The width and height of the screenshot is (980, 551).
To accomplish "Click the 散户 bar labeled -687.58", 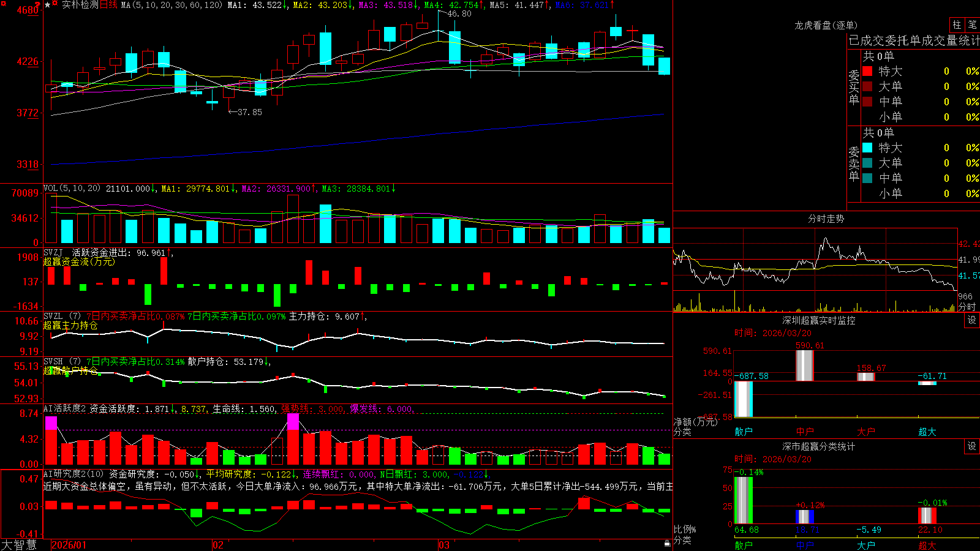I will click(x=744, y=399).
